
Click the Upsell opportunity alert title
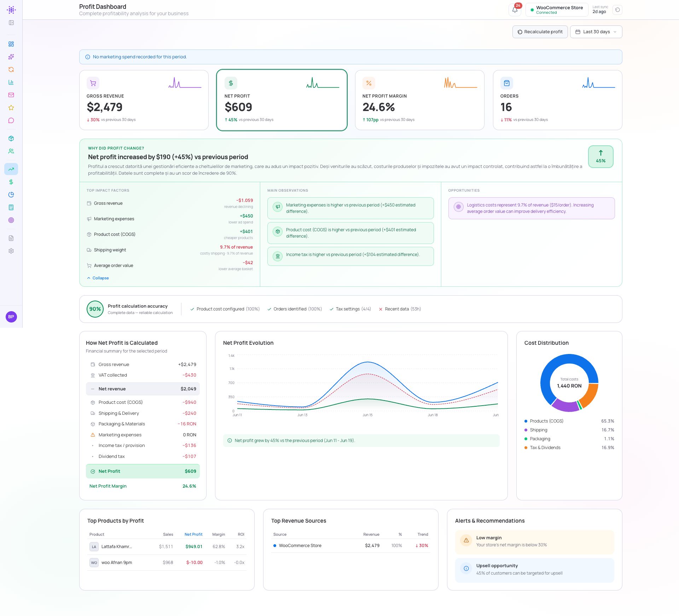(x=497, y=566)
